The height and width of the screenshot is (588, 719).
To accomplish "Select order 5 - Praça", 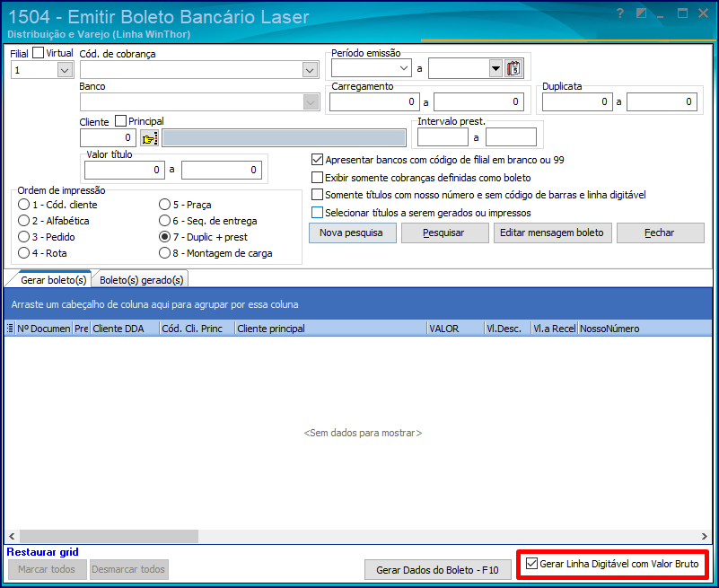I will tap(164, 205).
